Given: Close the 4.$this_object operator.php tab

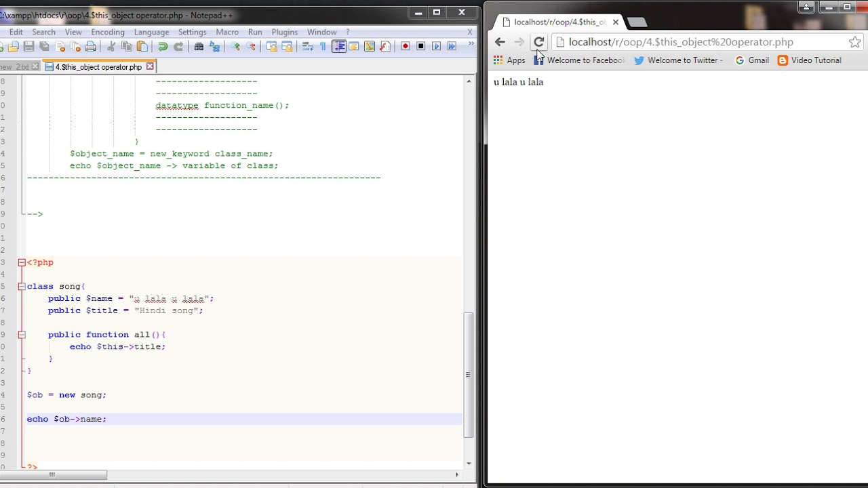Looking at the screenshot, I should click(150, 66).
